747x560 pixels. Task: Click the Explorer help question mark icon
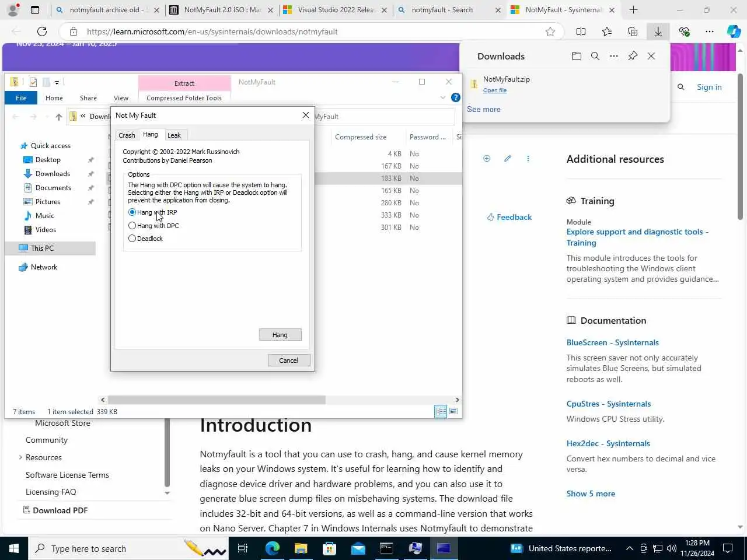[x=456, y=97]
